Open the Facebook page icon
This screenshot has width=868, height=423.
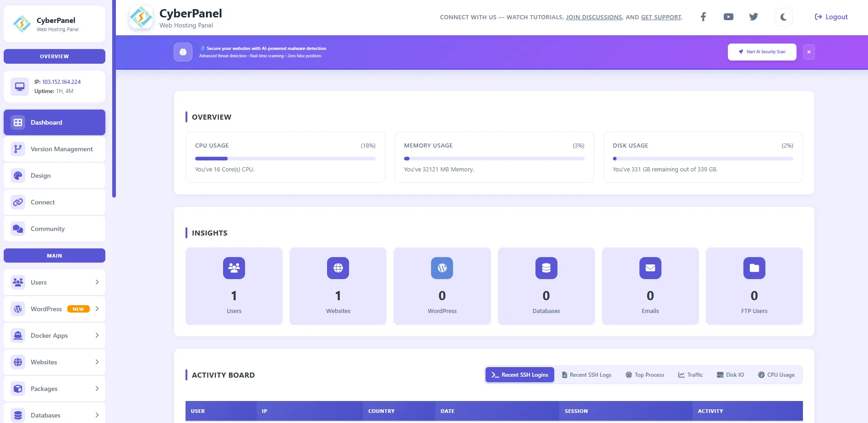703,17
